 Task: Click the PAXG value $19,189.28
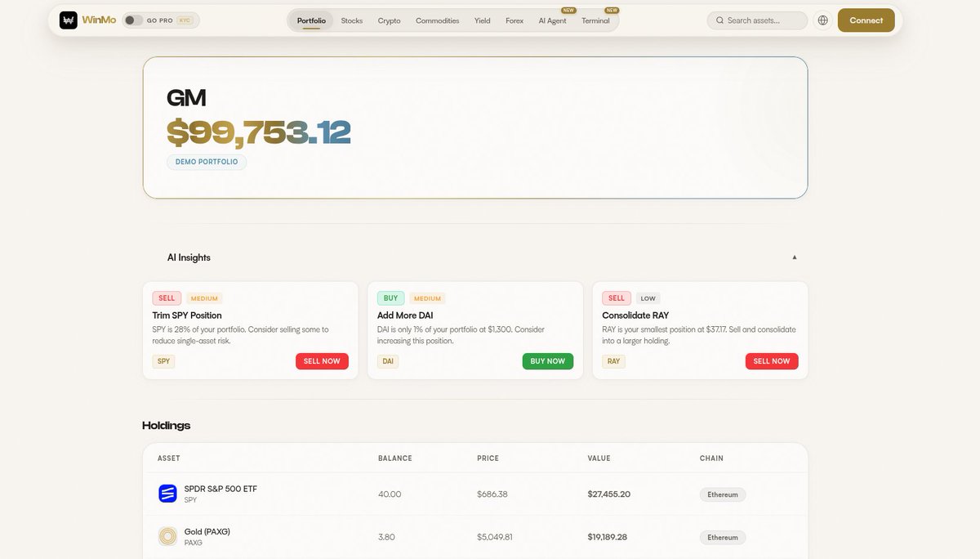coord(609,538)
